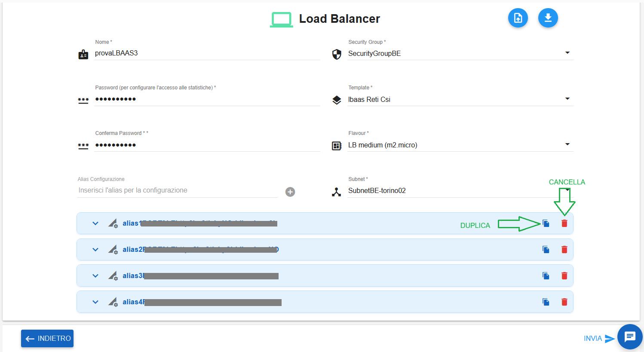Viewport: 644px width, 352px height.
Task: Click the shield icon beside Security Group
Action: click(x=337, y=54)
